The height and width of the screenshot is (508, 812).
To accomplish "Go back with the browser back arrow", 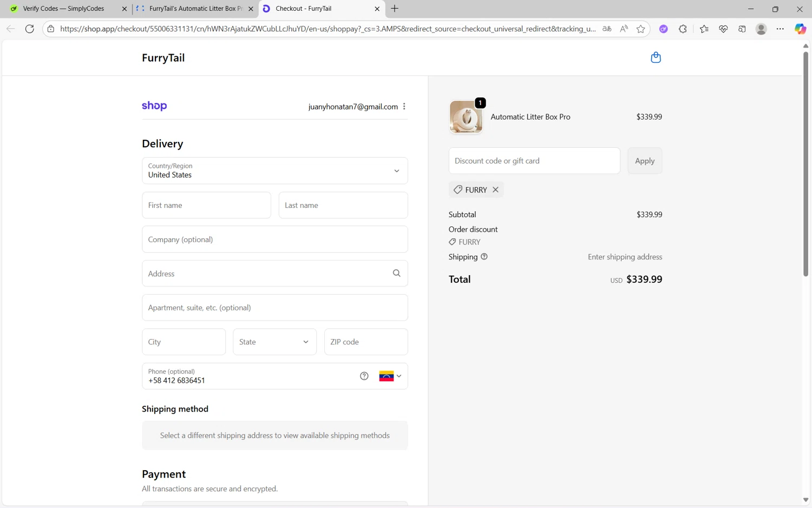I will point(10,29).
